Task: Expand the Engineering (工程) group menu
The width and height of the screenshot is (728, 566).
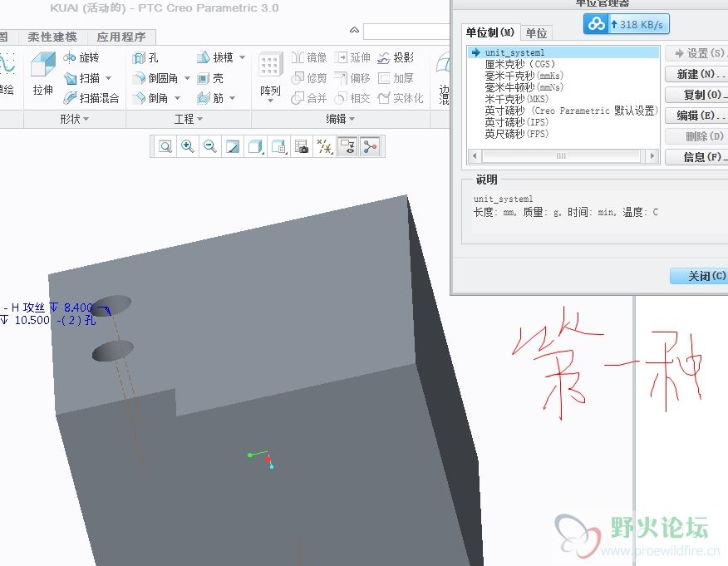Action: click(189, 120)
